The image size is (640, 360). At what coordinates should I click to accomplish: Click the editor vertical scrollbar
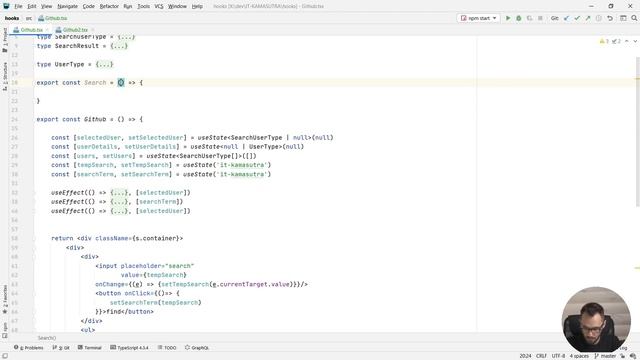(638, 132)
